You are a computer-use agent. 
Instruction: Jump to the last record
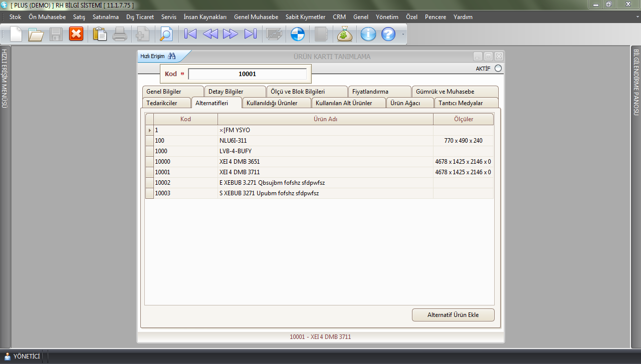point(250,34)
